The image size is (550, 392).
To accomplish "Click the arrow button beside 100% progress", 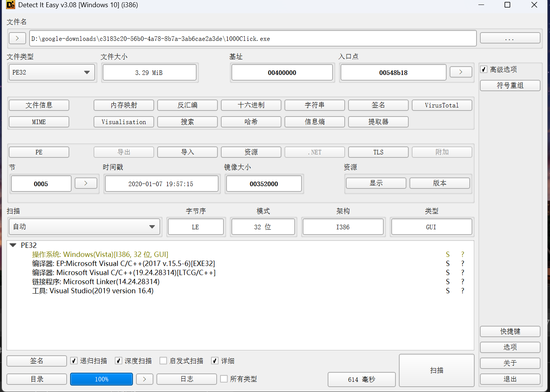I will (144, 379).
